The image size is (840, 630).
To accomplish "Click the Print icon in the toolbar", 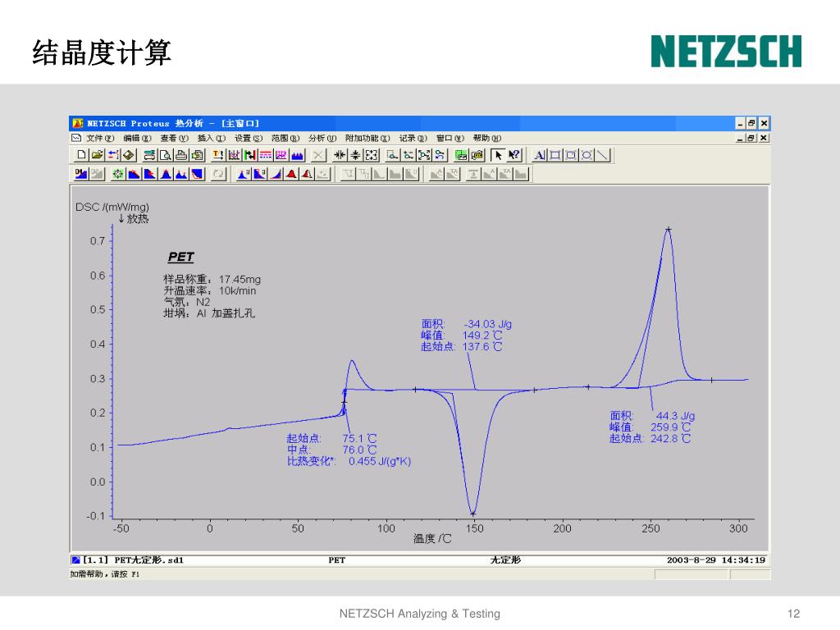I will tap(181, 155).
